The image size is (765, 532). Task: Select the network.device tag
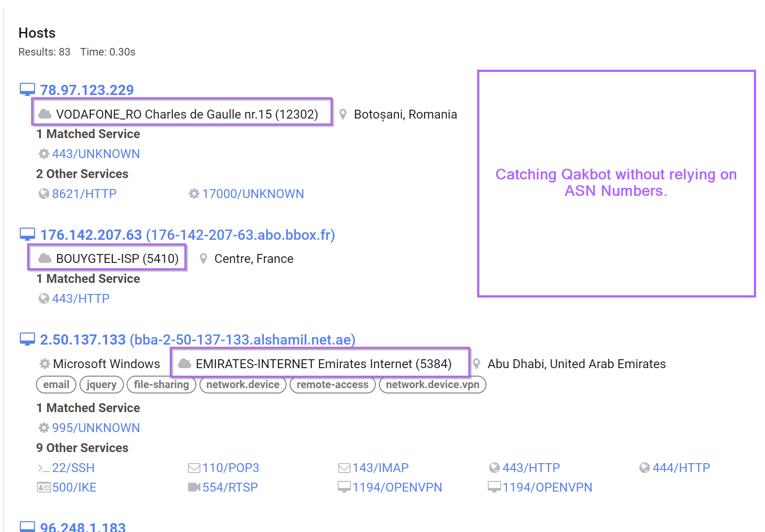tap(243, 385)
